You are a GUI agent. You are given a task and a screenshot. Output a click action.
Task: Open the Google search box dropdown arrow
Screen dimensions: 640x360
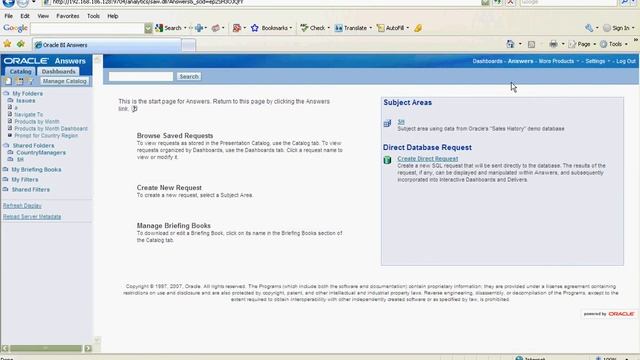click(x=148, y=28)
